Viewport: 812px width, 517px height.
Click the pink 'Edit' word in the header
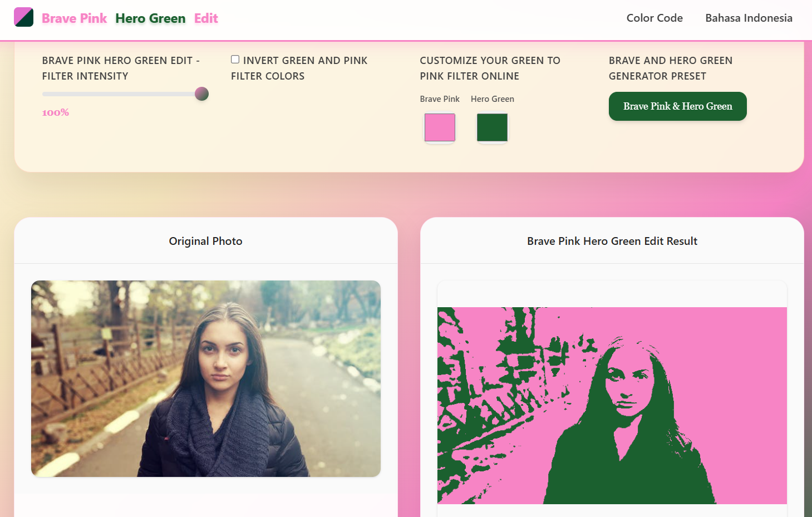pyautogui.click(x=206, y=18)
